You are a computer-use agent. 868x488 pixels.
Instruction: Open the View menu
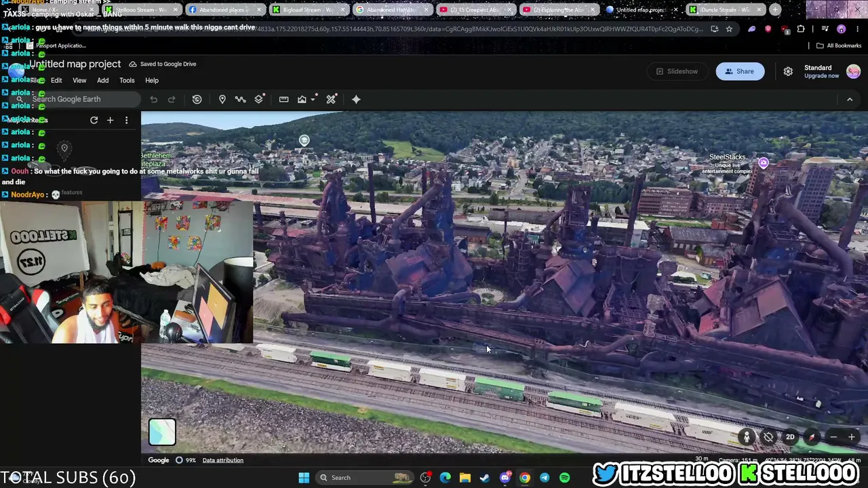(x=79, y=81)
